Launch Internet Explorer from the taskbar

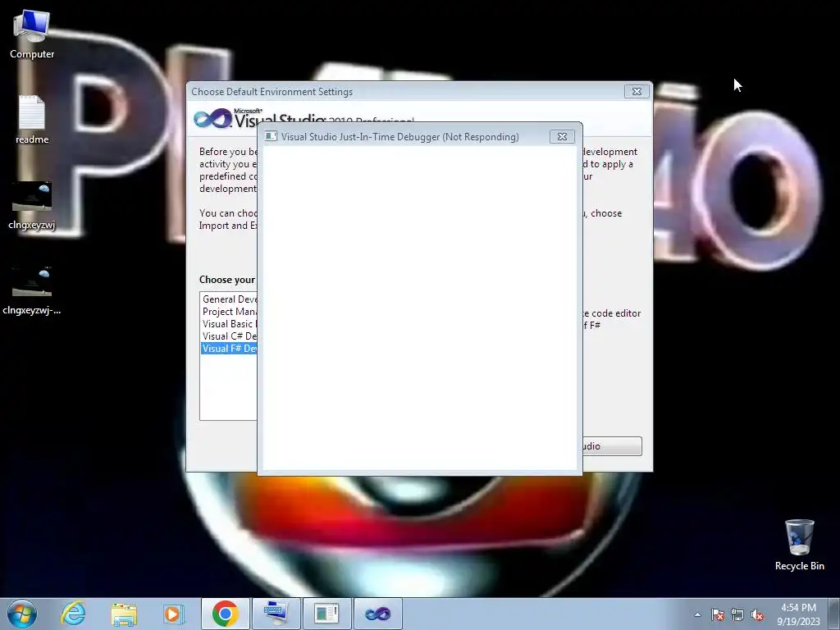(73, 614)
